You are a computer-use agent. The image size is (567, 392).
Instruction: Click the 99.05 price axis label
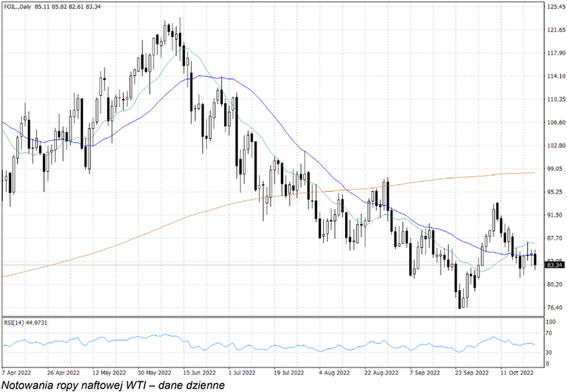coord(554,169)
